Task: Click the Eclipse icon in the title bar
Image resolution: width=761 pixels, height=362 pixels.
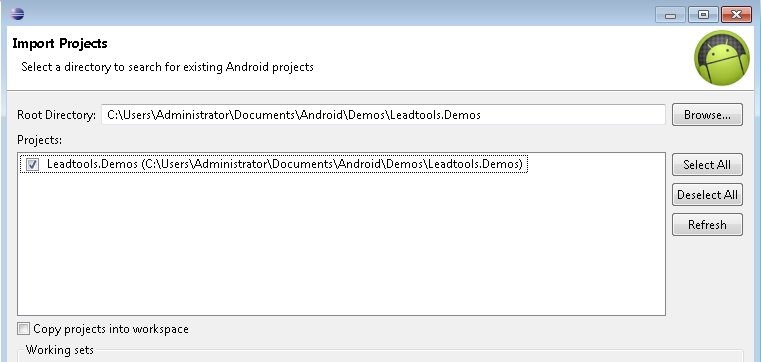Action: pos(17,14)
